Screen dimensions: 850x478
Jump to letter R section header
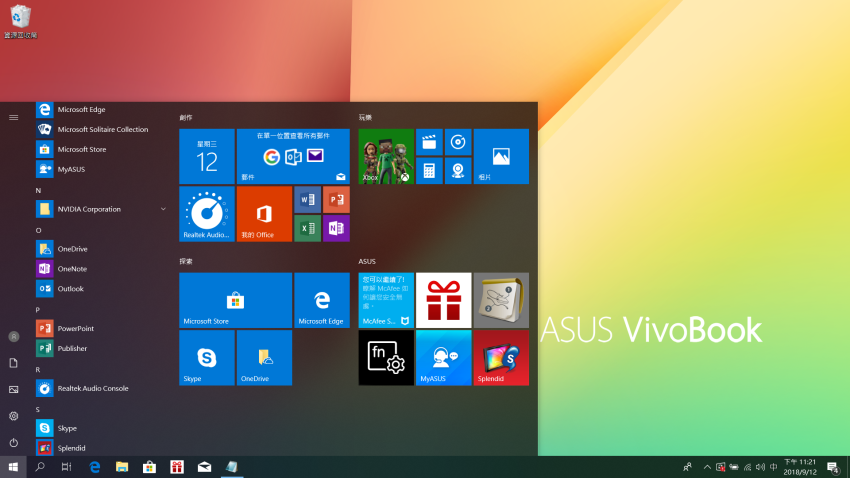(38, 370)
